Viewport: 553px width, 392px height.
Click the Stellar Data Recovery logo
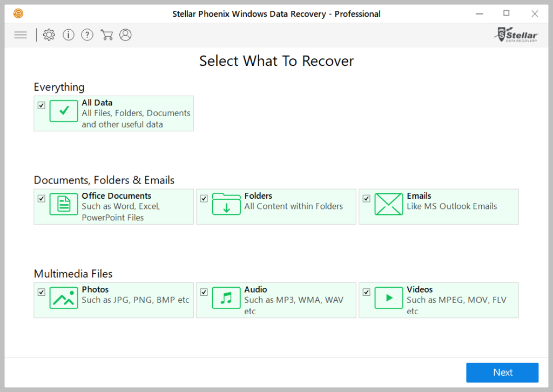pos(516,35)
